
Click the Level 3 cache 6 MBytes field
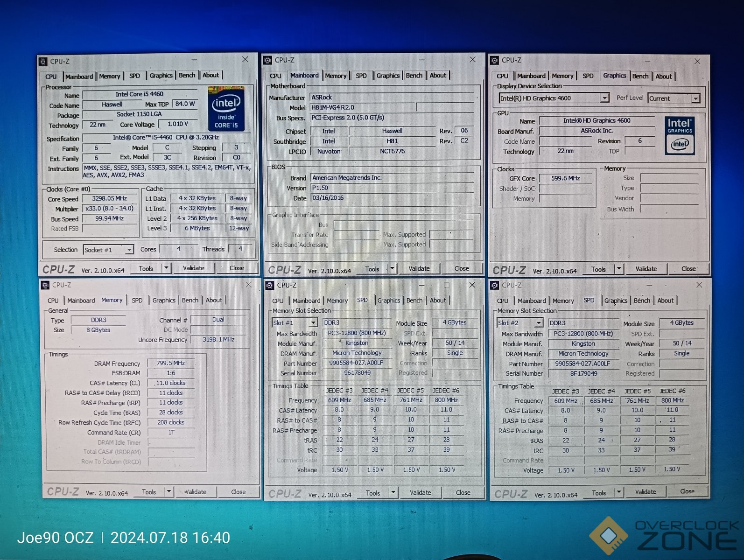point(197,228)
